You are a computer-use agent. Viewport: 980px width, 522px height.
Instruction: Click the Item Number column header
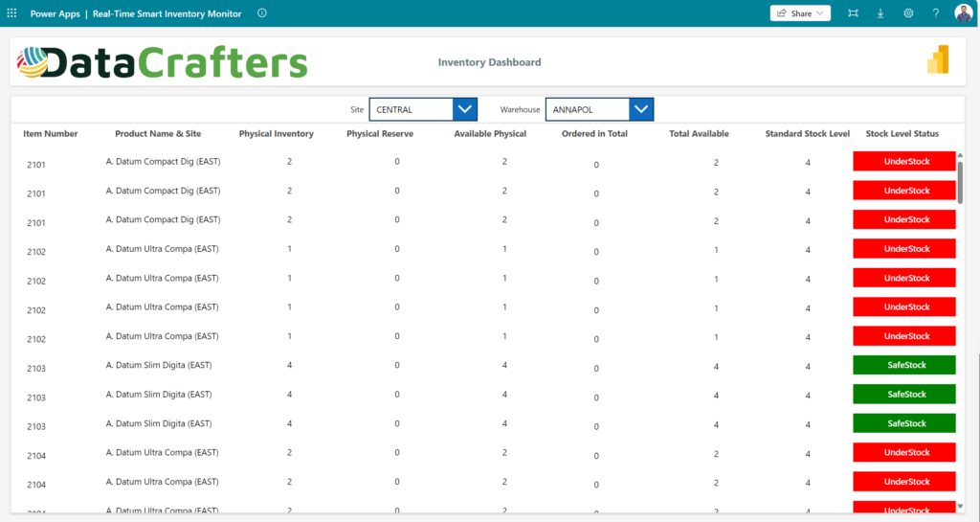click(51, 134)
